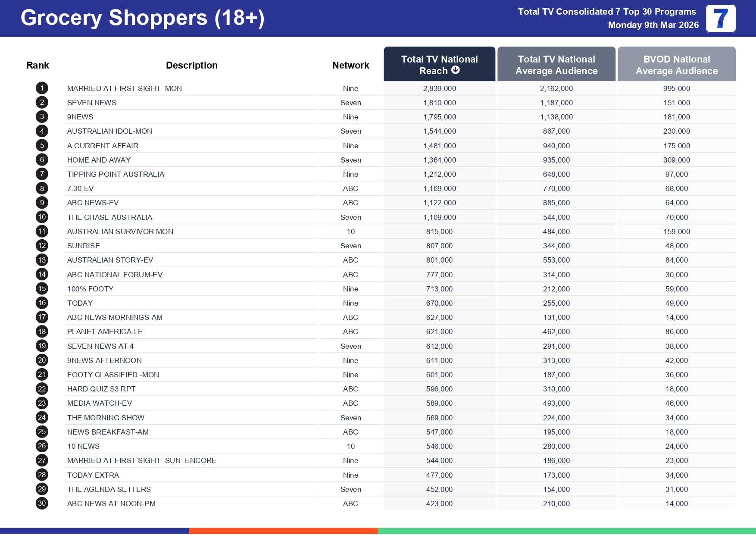
Task: Click the Description column header
Action: point(191,66)
